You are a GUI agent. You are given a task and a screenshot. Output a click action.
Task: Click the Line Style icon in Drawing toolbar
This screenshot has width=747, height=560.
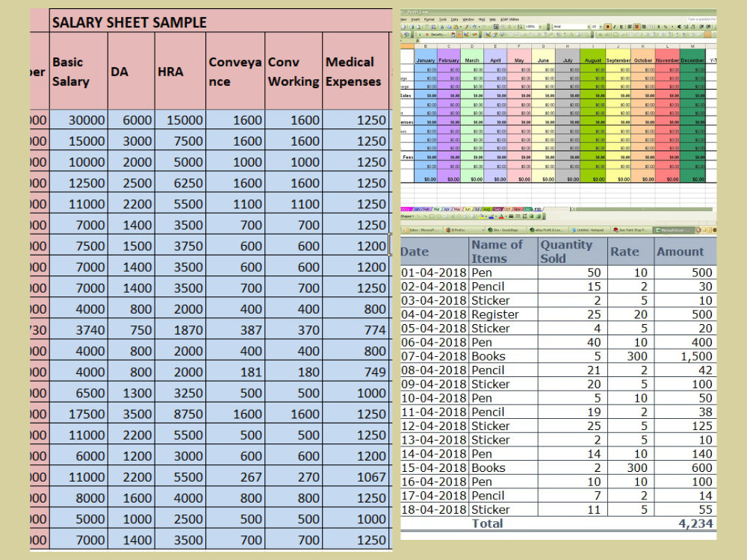pos(511,217)
